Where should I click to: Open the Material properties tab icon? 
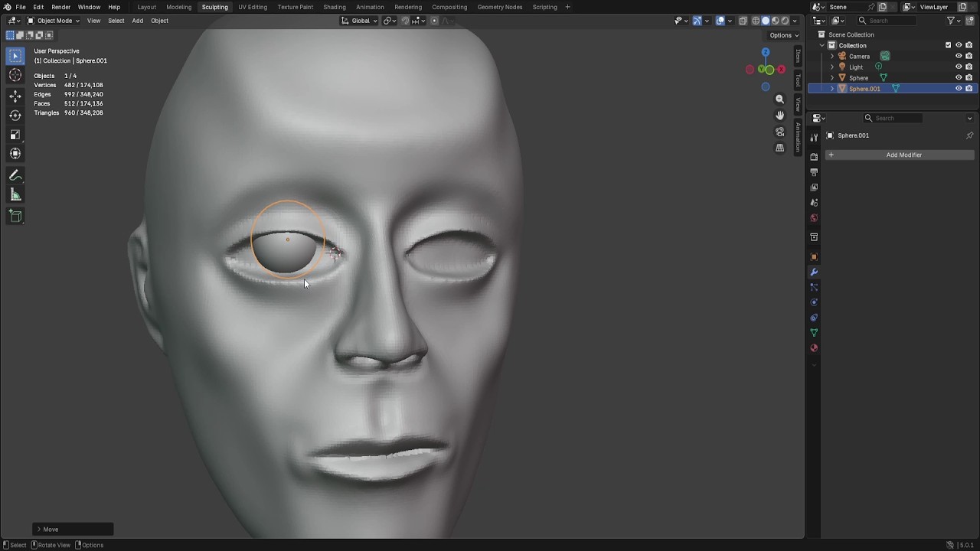point(814,348)
